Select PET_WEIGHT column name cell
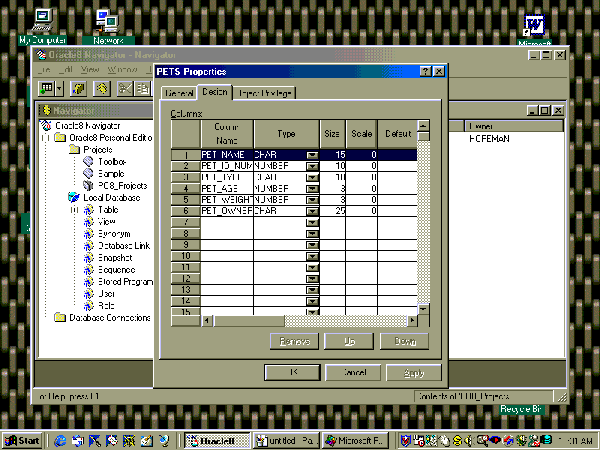 [227, 200]
